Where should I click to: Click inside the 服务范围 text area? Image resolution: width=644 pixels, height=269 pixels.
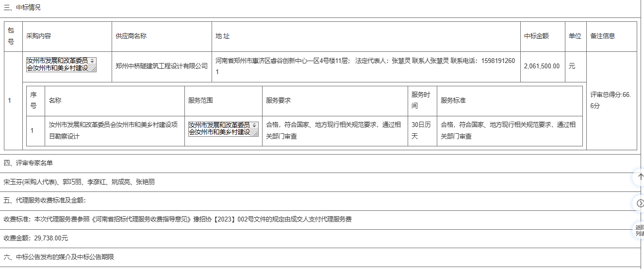[219, 128]
